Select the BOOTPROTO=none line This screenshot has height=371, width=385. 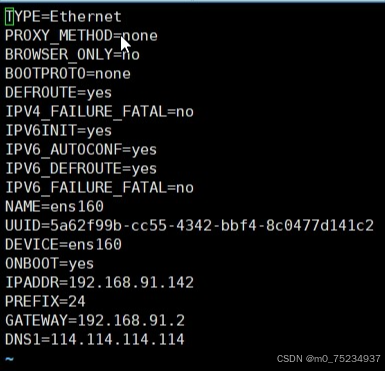click(68, 74)
